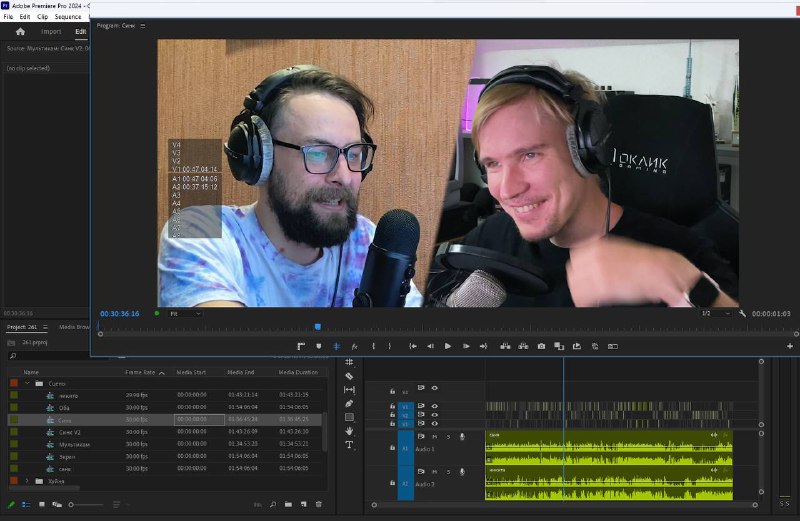Export a frame with the camera icon

tap(541, 346)
